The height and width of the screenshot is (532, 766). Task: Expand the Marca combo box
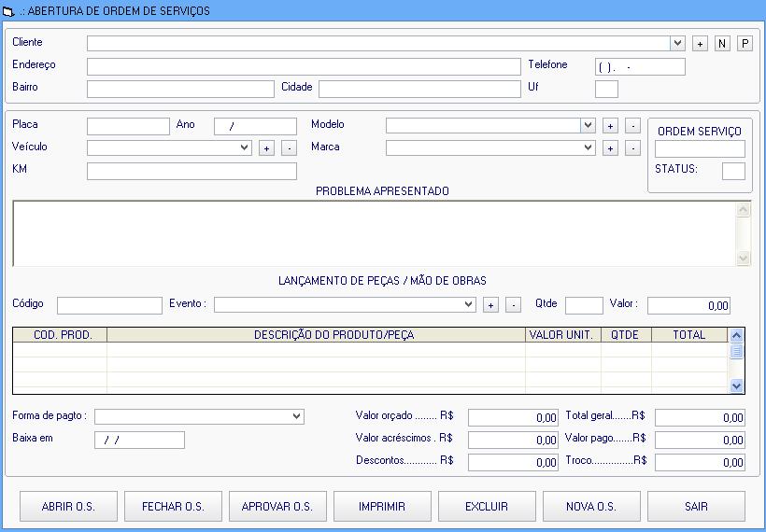click(x=588, y=147)
